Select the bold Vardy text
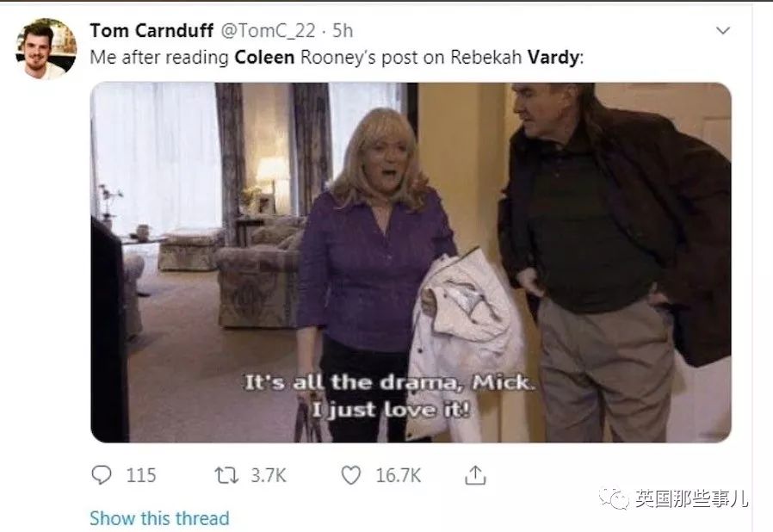This screenshot has height=532, width=773. coord(553,57)
